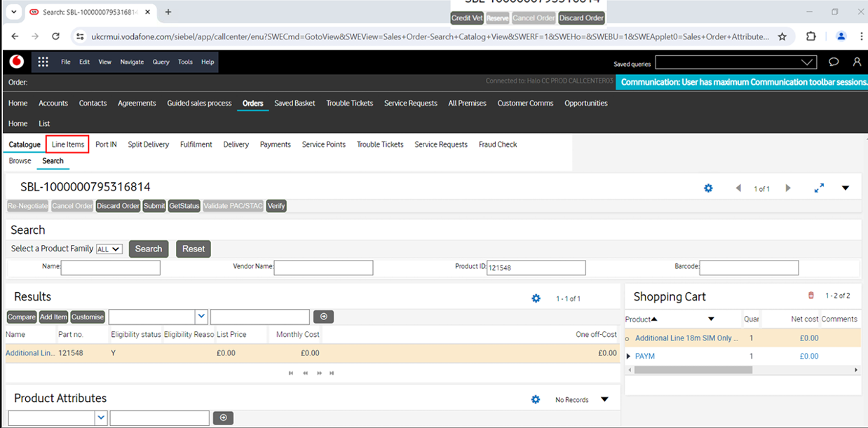868x428 pixels.
Task: Focus the Name search input field
Action: click(111, 268)
